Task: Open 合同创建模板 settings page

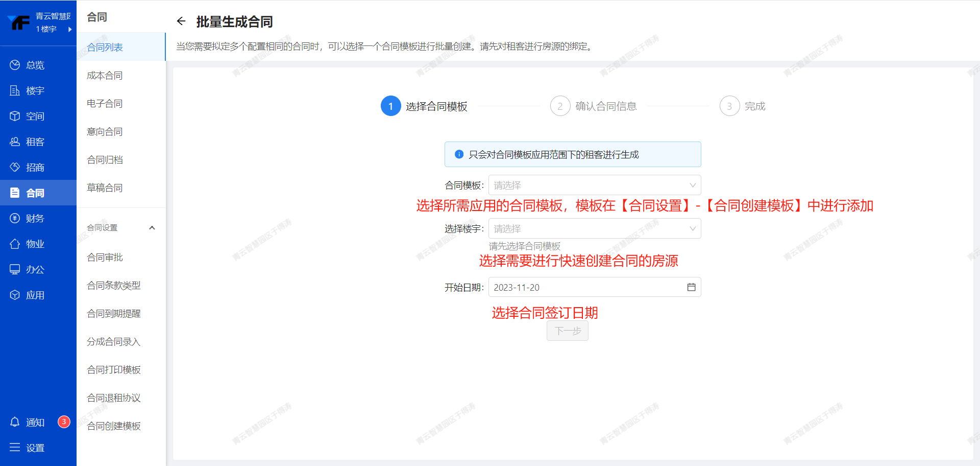Action: point(114,426)
